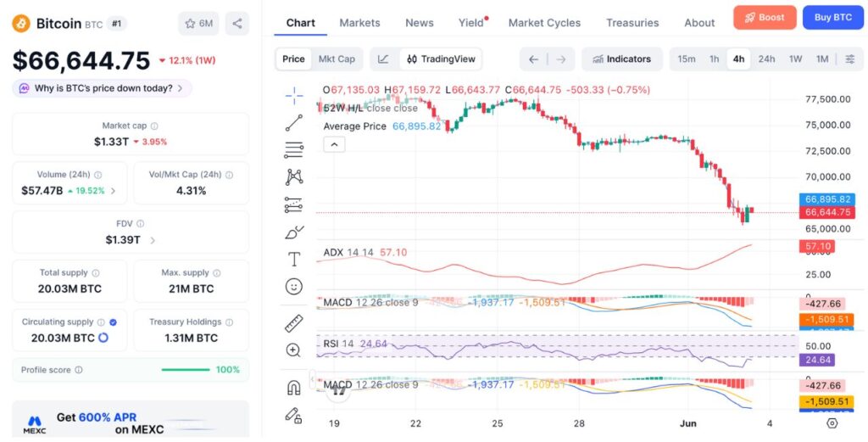This screenshot has height=442, width=868.
Task: Share the Bitcoin page
Action: 237,23
